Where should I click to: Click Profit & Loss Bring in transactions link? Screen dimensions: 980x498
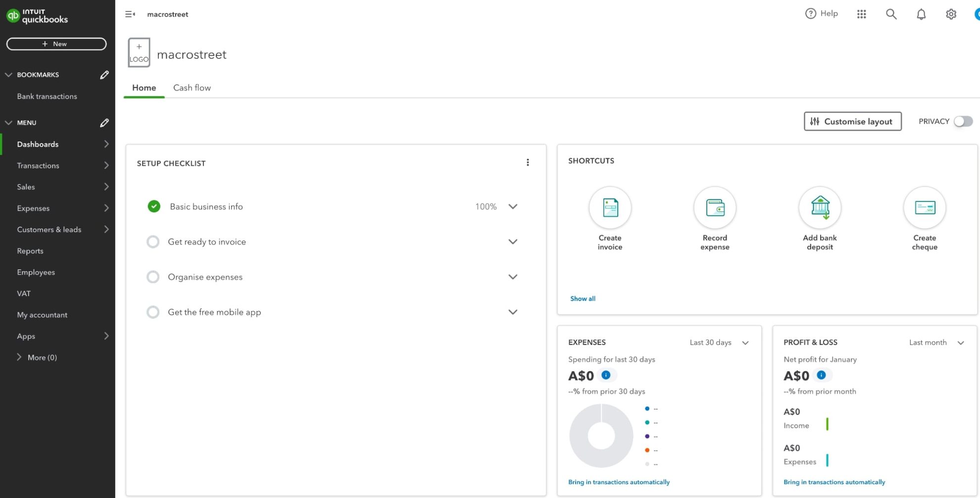point(834,482)
